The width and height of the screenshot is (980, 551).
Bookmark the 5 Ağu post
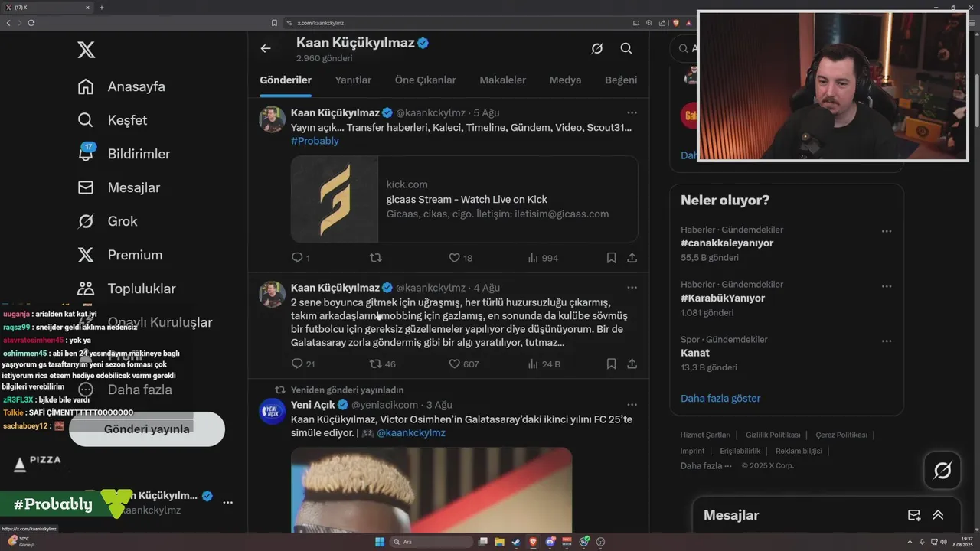pyautogui.click(x=611, y=258)
